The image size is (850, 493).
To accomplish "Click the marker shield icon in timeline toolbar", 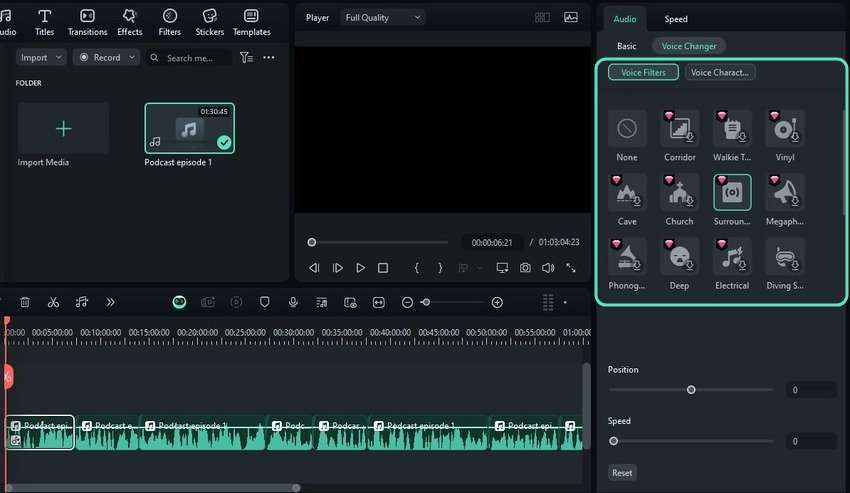I will pyautogui.click(x=265, y=302).
